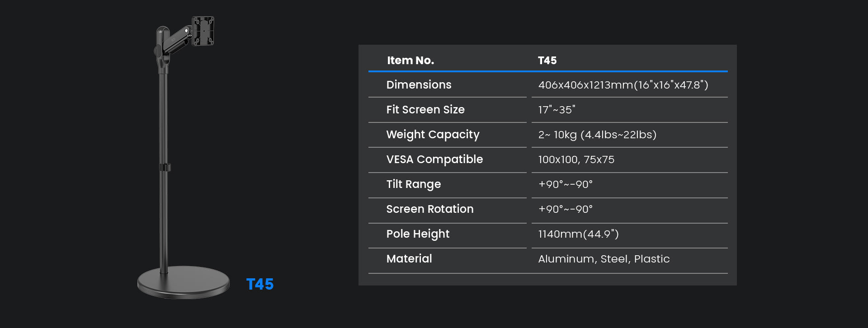Click the Screen Rotation +90°~-90° value

click(565, 209)
